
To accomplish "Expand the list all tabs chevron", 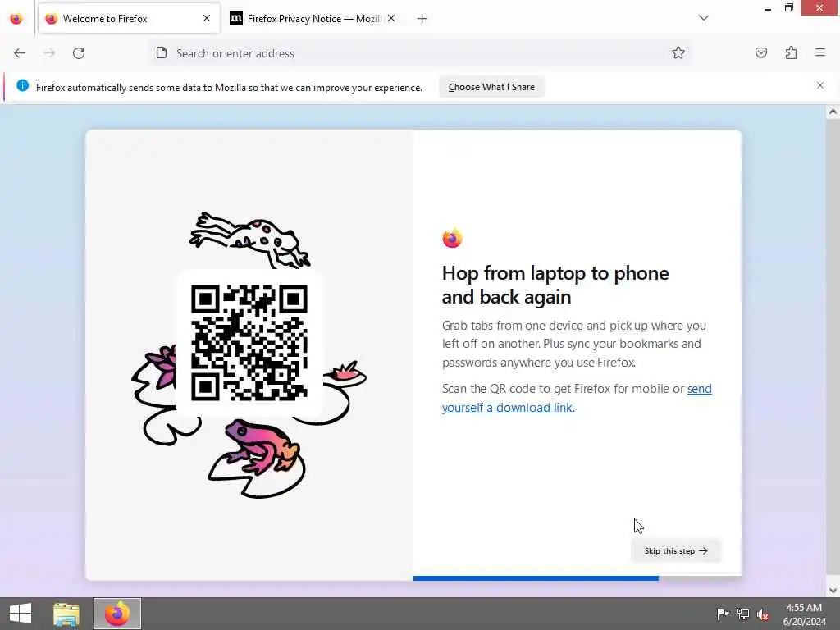I will [x=704, y=18].
